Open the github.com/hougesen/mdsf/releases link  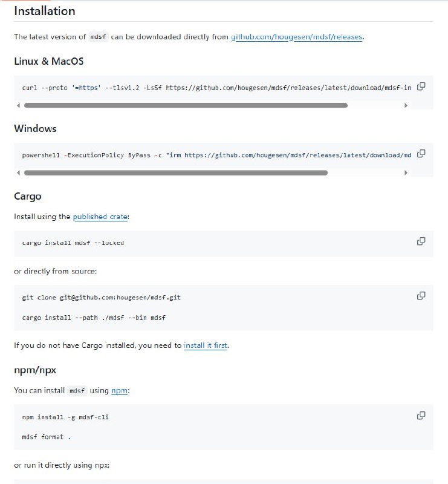pos(296,37)
